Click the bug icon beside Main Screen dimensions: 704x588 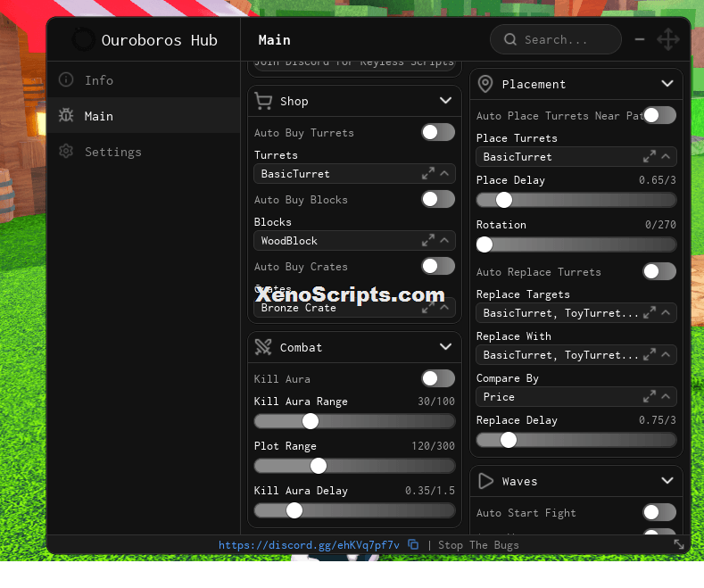click(x=66, y=116)
